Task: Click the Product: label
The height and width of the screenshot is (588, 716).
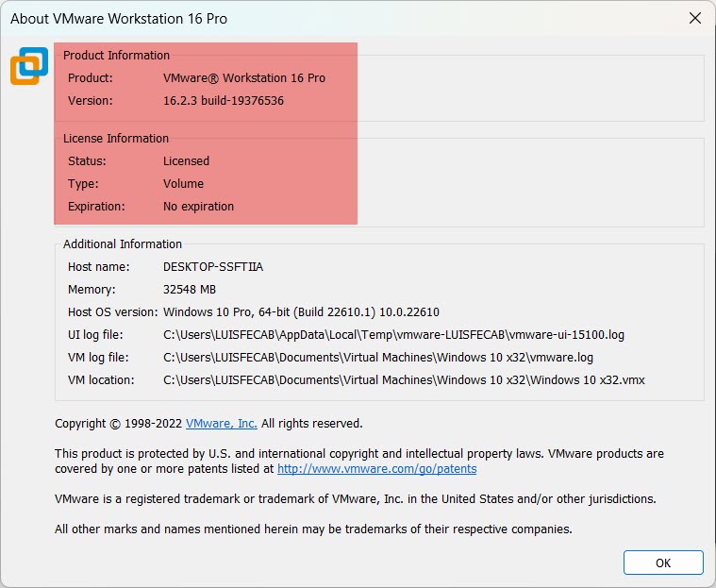Action: [x=91, y=77]
